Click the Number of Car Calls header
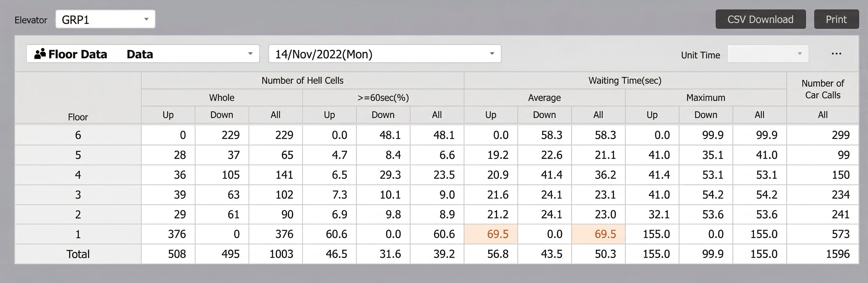868x283 pixels. (823, 89)
